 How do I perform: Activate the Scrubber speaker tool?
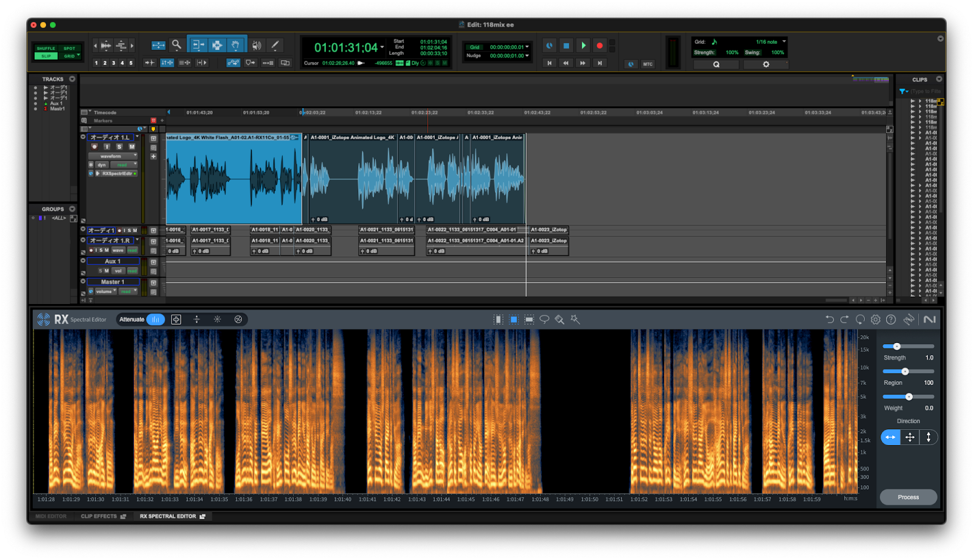click(x=257, y=45)
